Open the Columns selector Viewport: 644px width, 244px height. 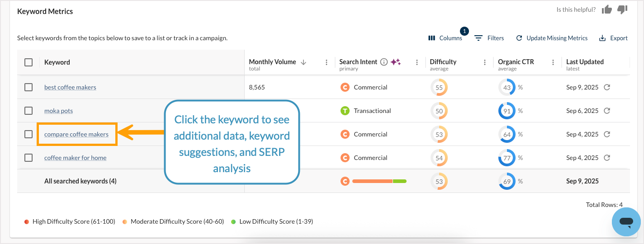click(x=445, y=38)
